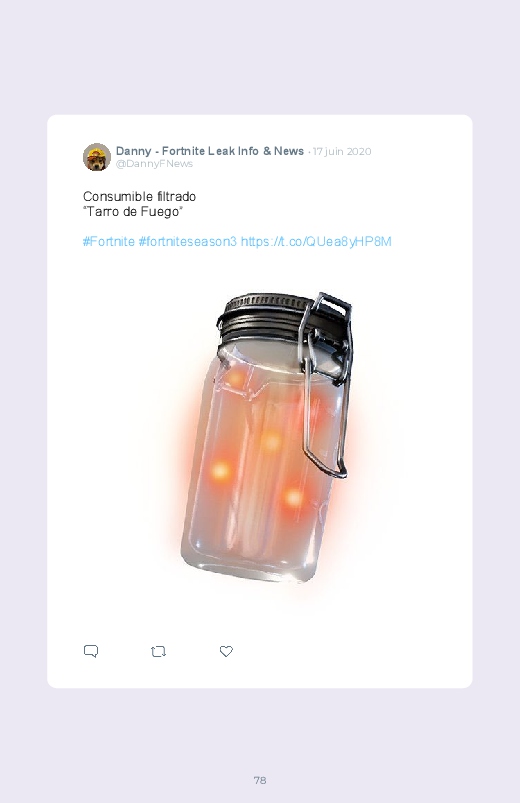The height and width of the screenshot is (803, 520).
Task: Select the text "Consumible filtrado"
Action: coord(139,197)
